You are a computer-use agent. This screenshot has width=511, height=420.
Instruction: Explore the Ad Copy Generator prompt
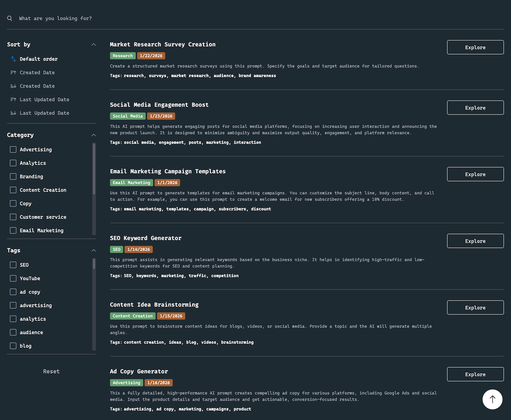coord(475,374)
